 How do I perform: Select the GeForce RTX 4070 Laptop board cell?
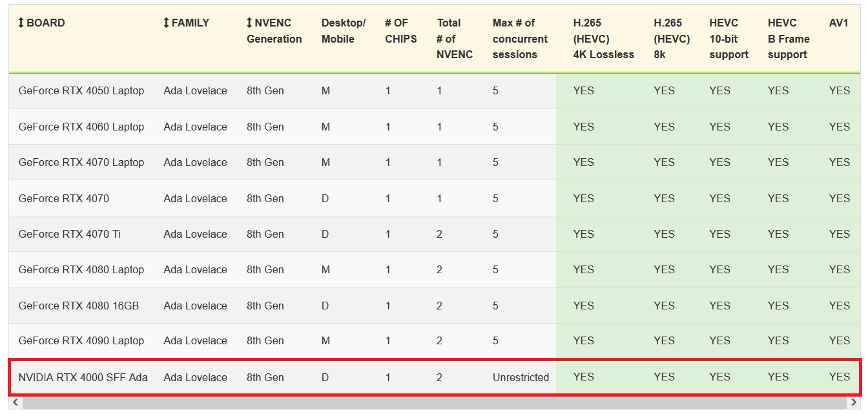[81, 163]
